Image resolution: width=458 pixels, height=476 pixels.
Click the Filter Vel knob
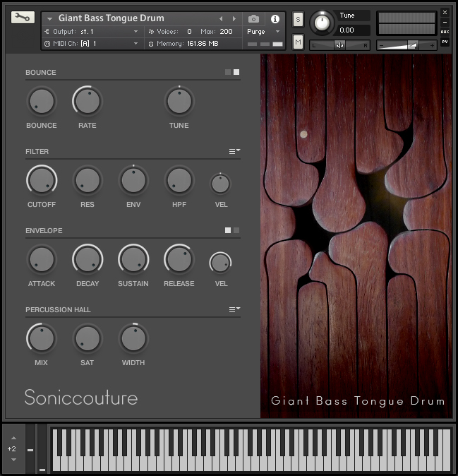(x=220, y=184)
